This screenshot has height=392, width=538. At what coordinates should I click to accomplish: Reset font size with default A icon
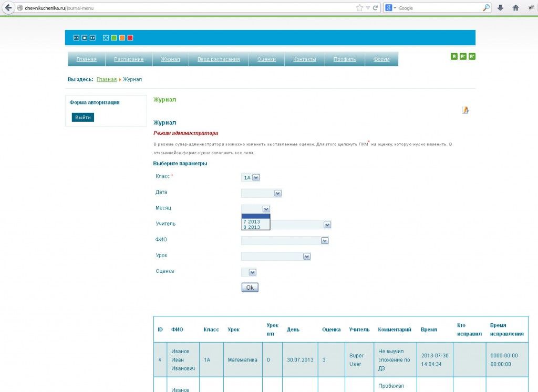click(454, 56)
